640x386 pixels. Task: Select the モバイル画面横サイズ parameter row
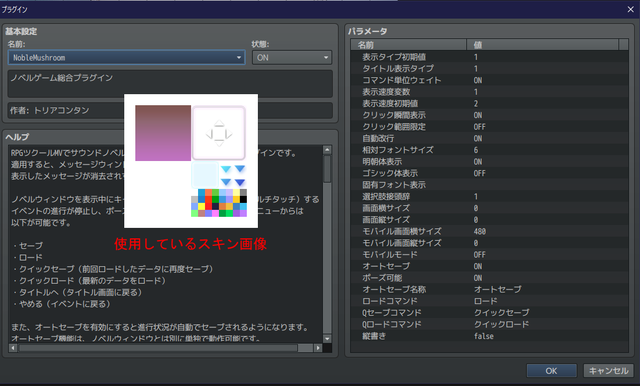coord(489,231)
